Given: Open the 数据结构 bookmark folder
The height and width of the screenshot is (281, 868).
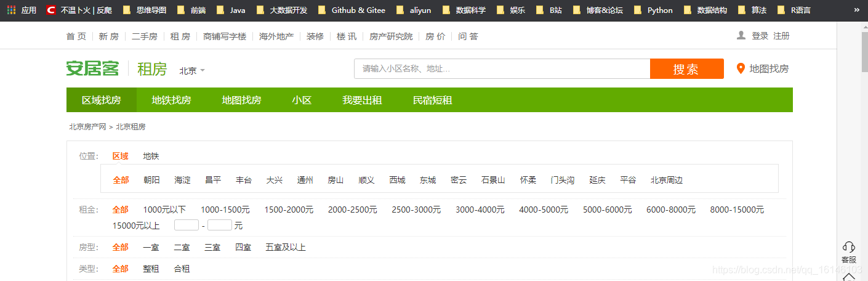Looking at the screenshot, I should (x=705, y=10).
